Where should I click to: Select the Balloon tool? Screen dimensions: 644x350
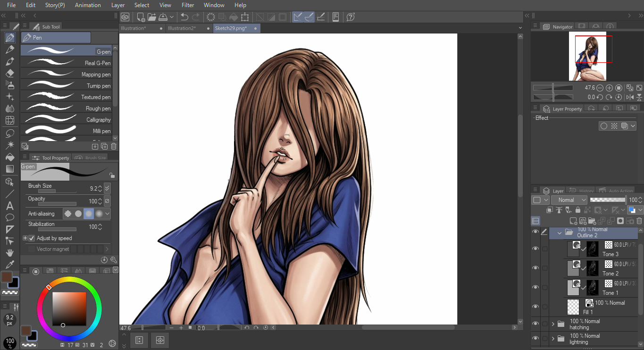coord(10,217)
